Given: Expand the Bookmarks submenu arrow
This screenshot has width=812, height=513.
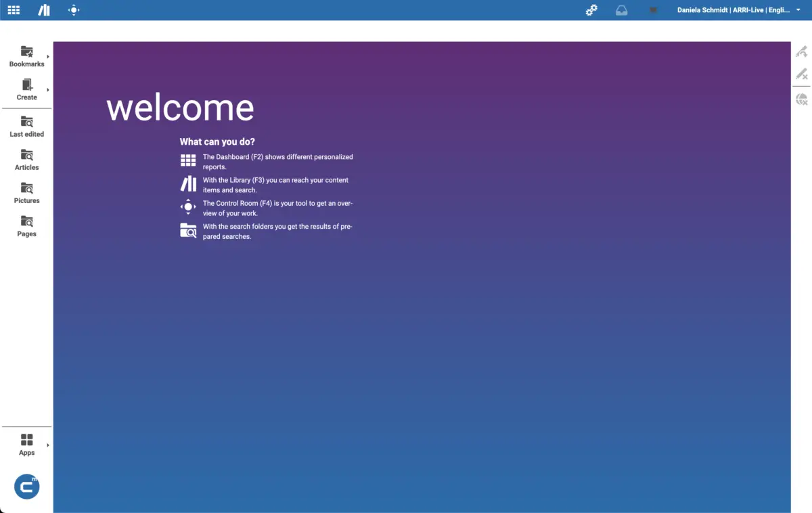Looking at the screenshot, I should point(48,57).
